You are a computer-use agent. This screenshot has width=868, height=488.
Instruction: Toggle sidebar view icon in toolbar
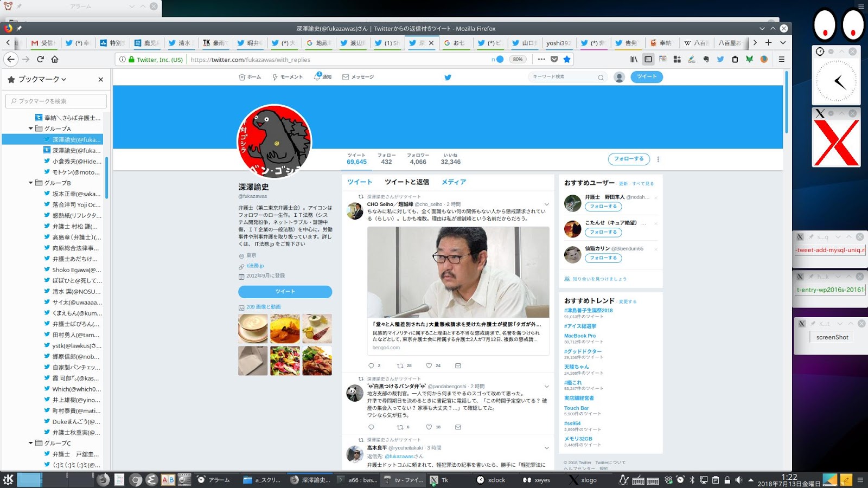coord(648,59)
